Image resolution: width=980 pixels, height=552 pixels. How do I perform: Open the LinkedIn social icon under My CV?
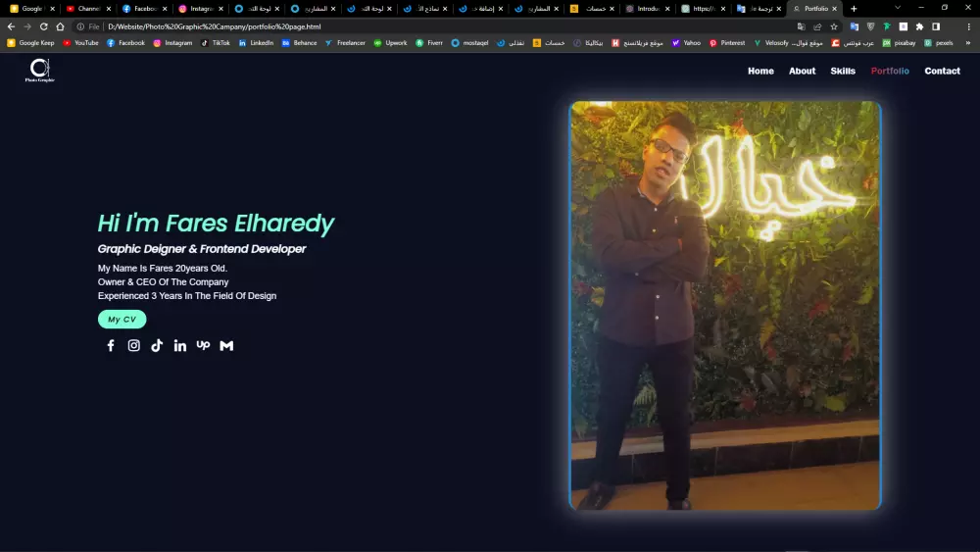pos(180,346)
